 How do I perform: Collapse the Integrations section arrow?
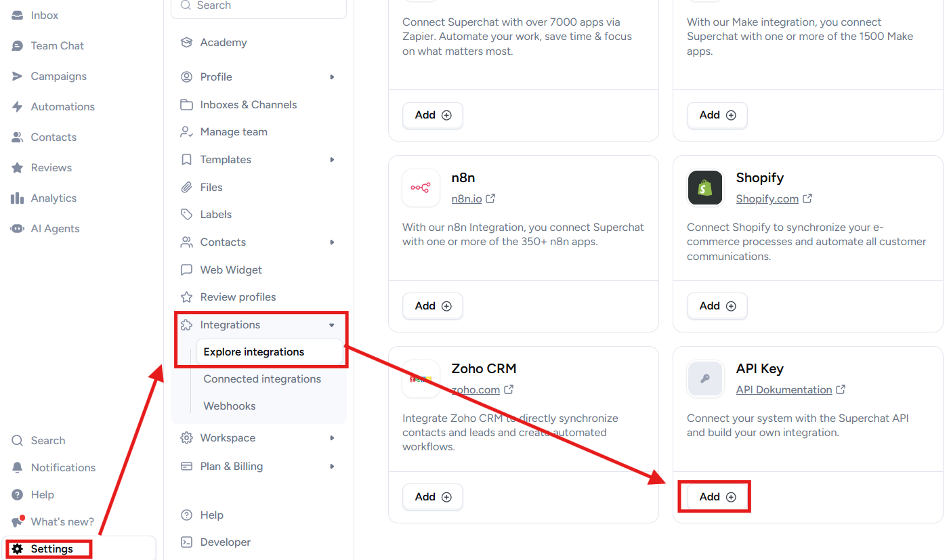[332, 325]
